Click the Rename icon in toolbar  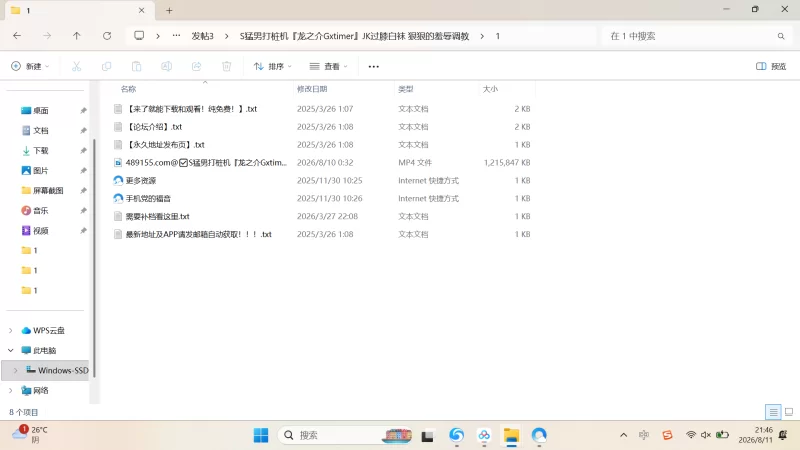166,66
